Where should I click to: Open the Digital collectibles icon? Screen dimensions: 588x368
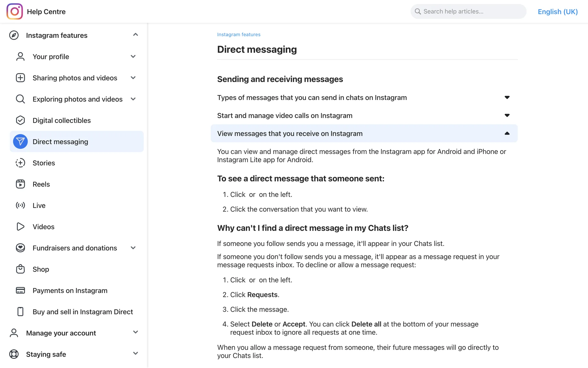pos(20,120)
